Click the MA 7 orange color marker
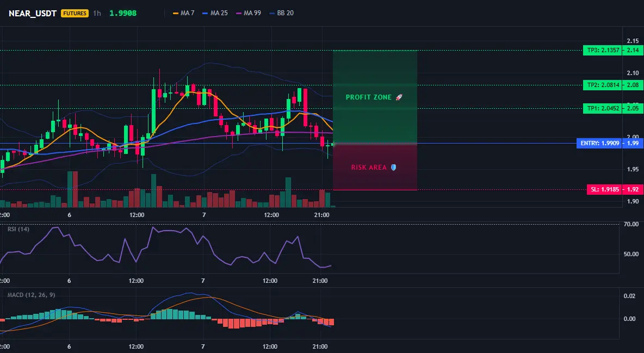This screenshot has height=353, width=644. point(176,13)
